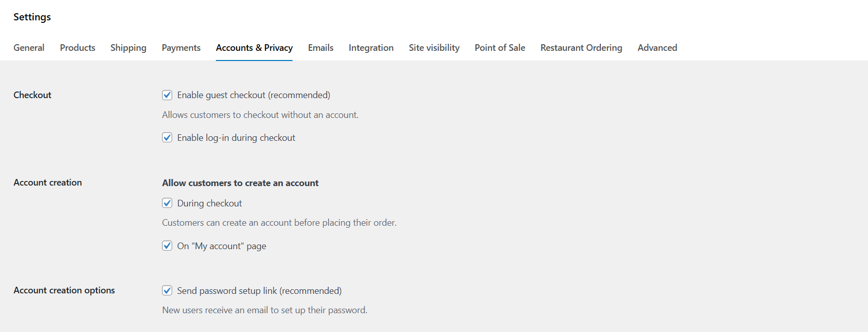Select the Advanced settings tab

click(x=657, y=47)
